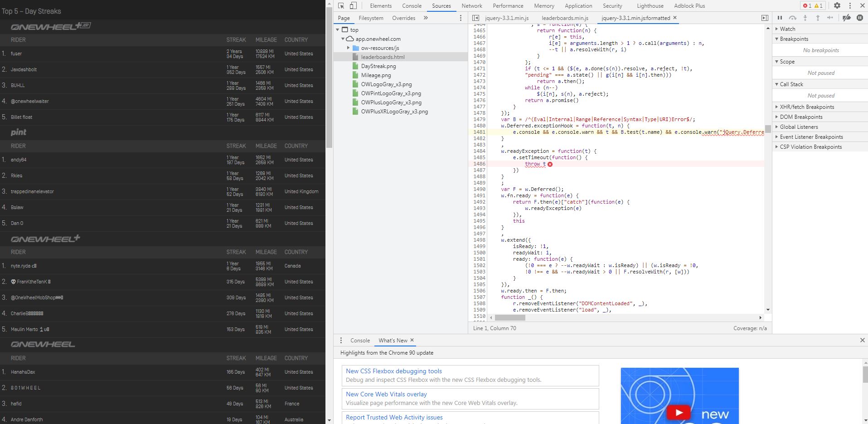868x424 pixels.
Task: Open DevTools settings gear
Action: coord(837,6)
